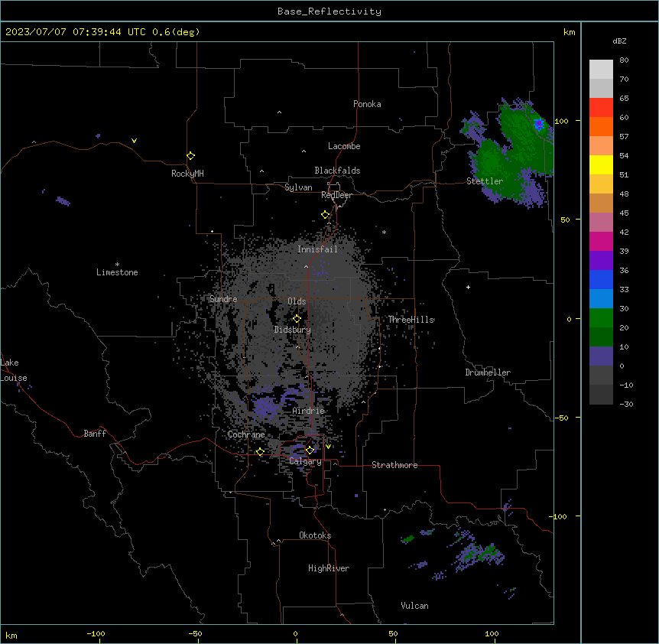Select the Cochrane city label
659x644 pixels.
coord(246,434)
